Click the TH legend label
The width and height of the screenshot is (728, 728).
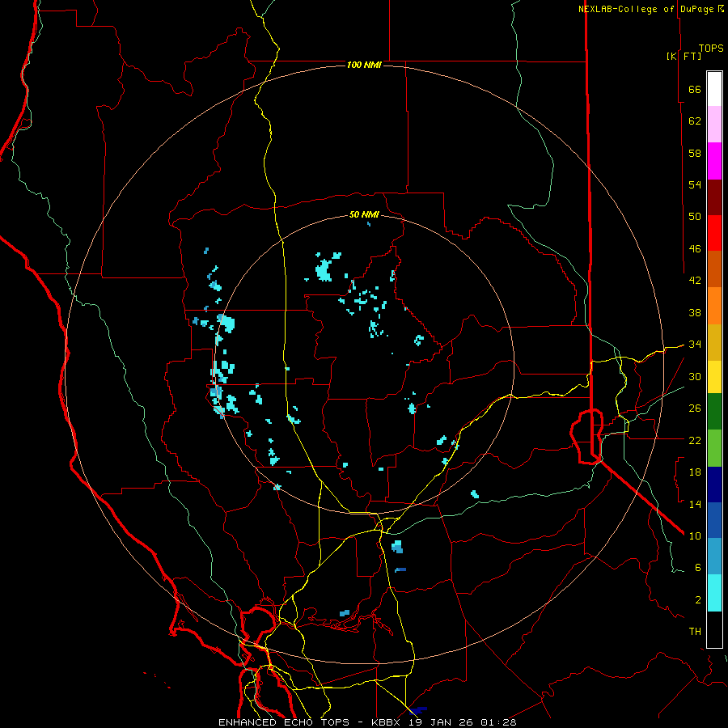pos(695,632)
